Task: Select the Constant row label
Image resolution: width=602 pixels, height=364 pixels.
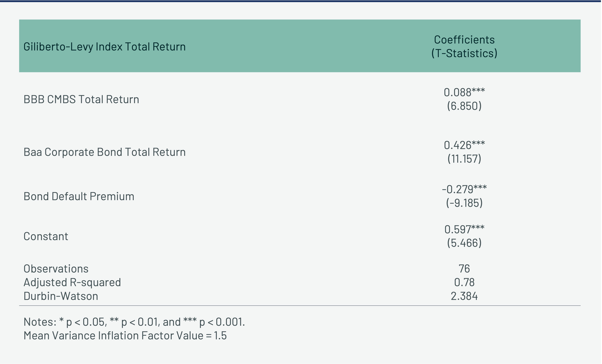Action: (46, 236)
